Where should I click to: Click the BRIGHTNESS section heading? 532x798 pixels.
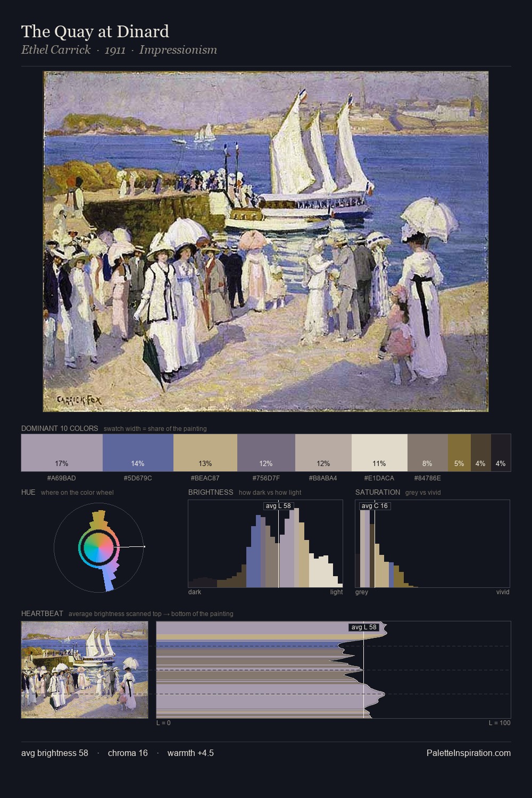tap(211, 492)
